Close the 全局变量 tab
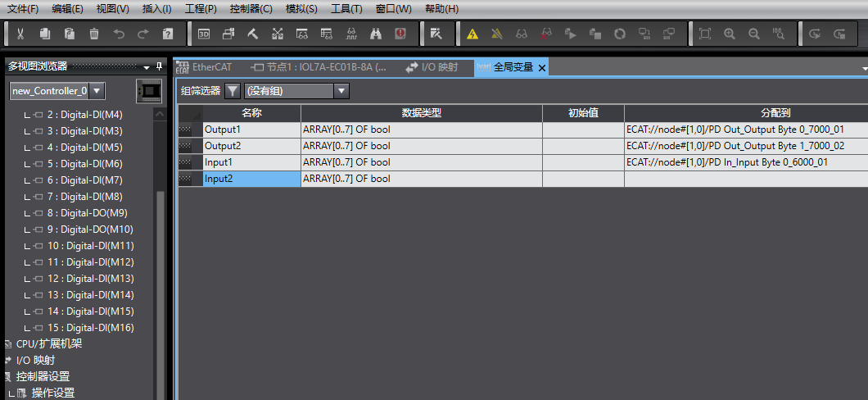Image resolution: width=868 pixels, height=400 pixels. (542, 68)
